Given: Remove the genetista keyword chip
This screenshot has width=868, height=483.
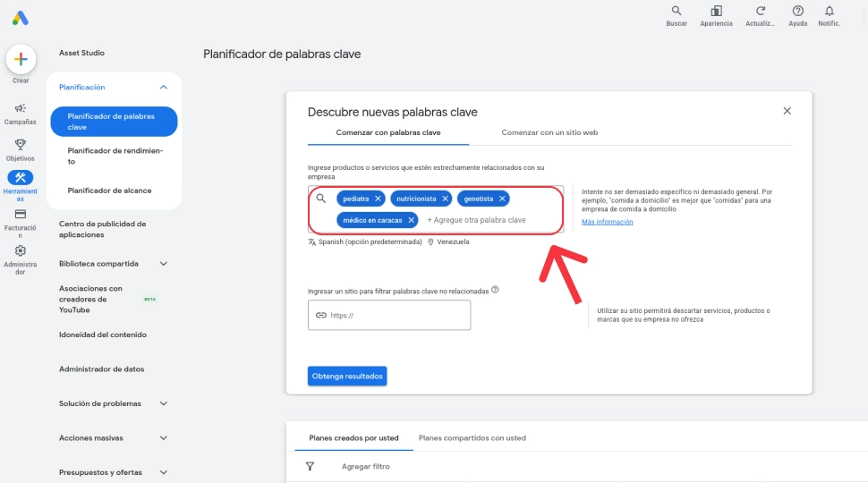Looking at the screenshot, I should (x=502, y=199).
